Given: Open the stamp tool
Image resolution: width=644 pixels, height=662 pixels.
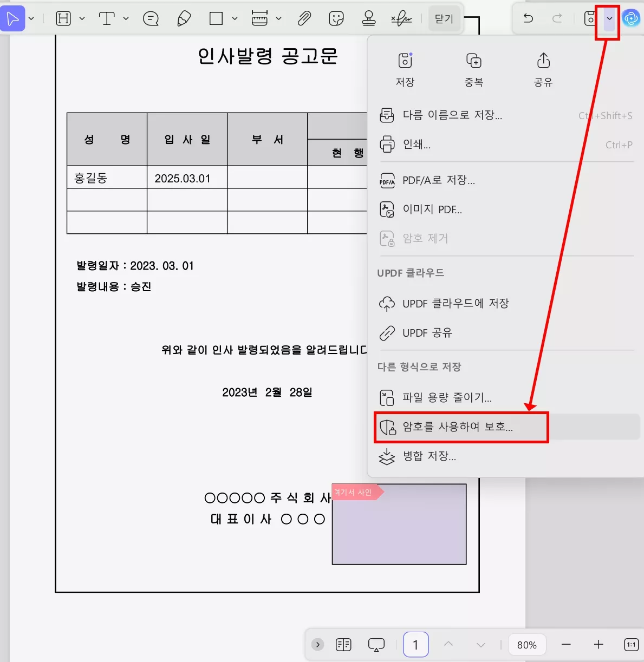Looking at the screenshot, I should point(368,18).
